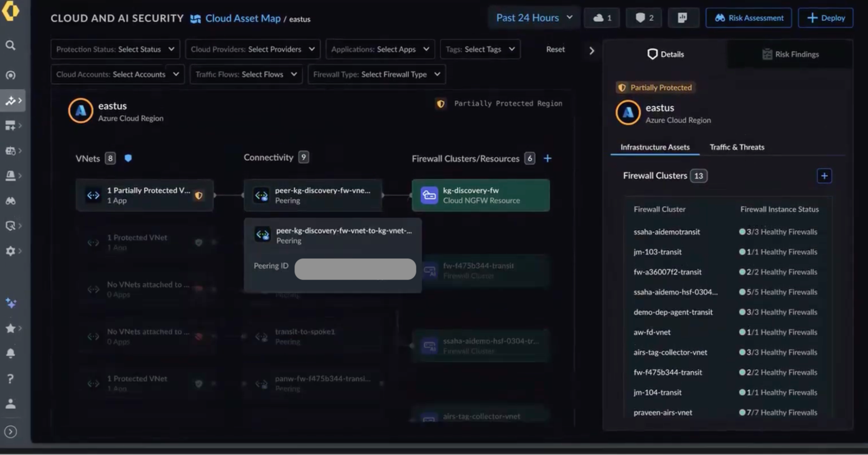Click the redacted Peering ID value field
This screenshot has height=455, width=868.
click(355, 269)
